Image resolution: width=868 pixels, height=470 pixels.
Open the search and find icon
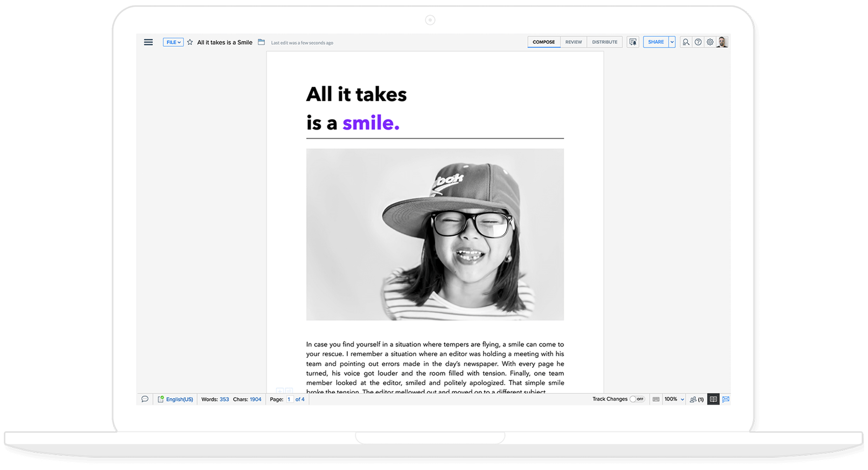[686, 42]
